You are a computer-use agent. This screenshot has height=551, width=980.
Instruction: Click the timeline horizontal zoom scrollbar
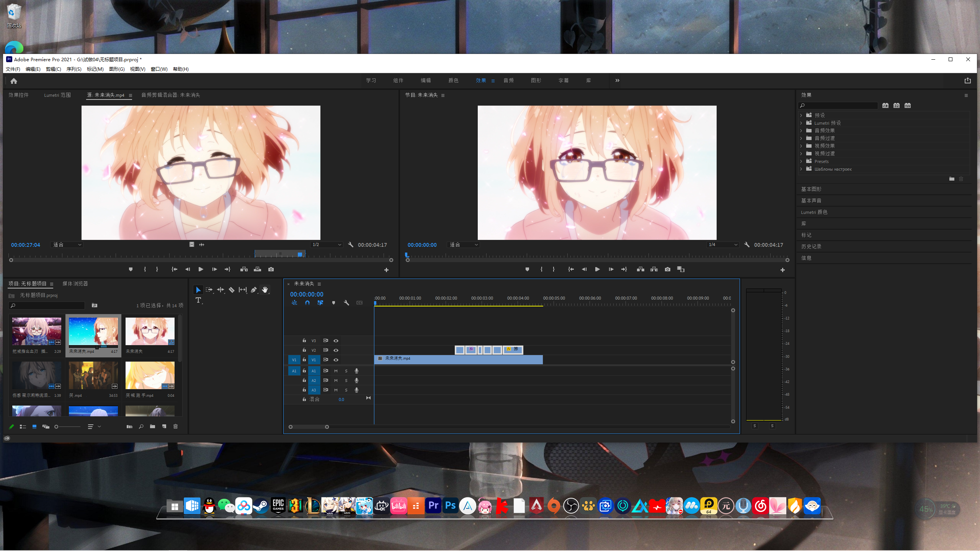pyautogui.click(x=309, y=427)
